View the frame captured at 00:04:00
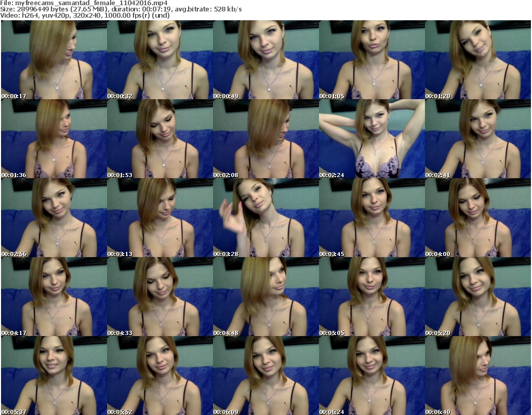Screen dimensions: 532x415 pos(478,218)
